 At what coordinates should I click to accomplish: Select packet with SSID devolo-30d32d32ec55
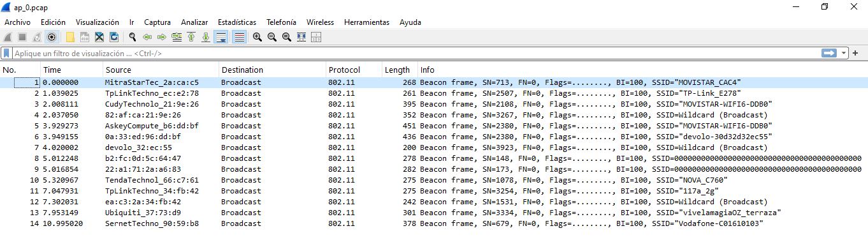pos(433,137)
